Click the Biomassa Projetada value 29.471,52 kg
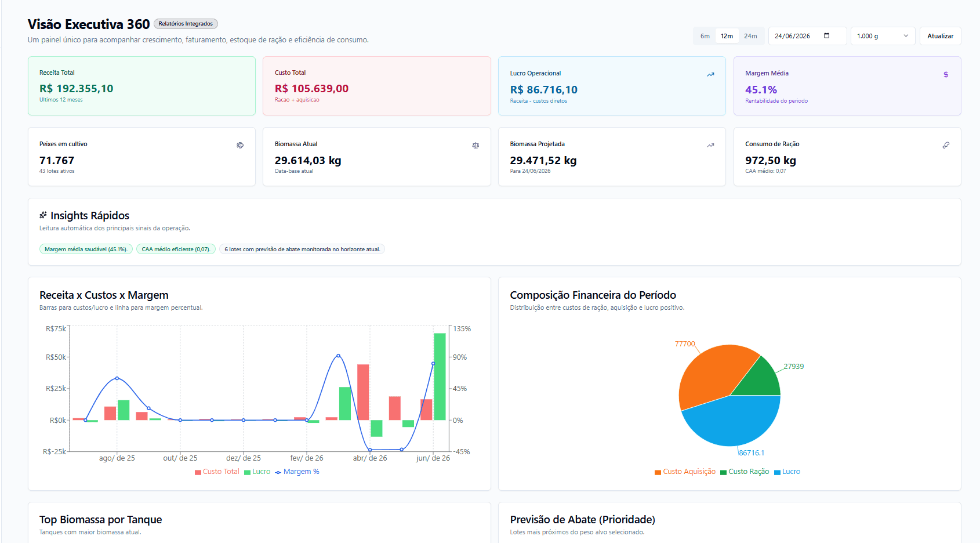980x543 pixels. tap(543, 161)
